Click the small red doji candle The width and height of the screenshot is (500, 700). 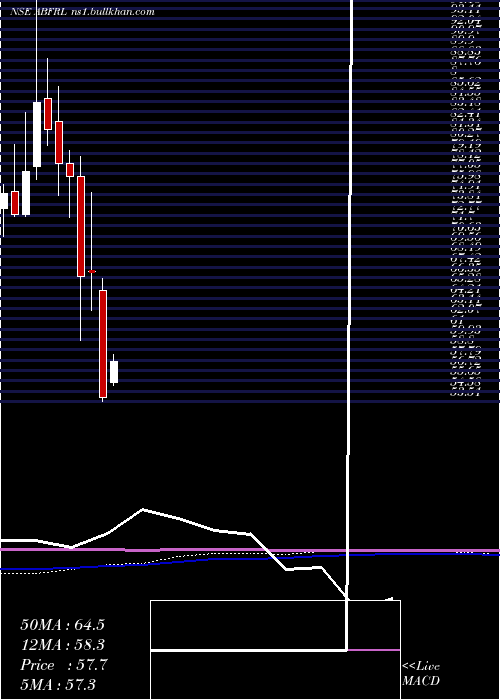pos(92,271)
